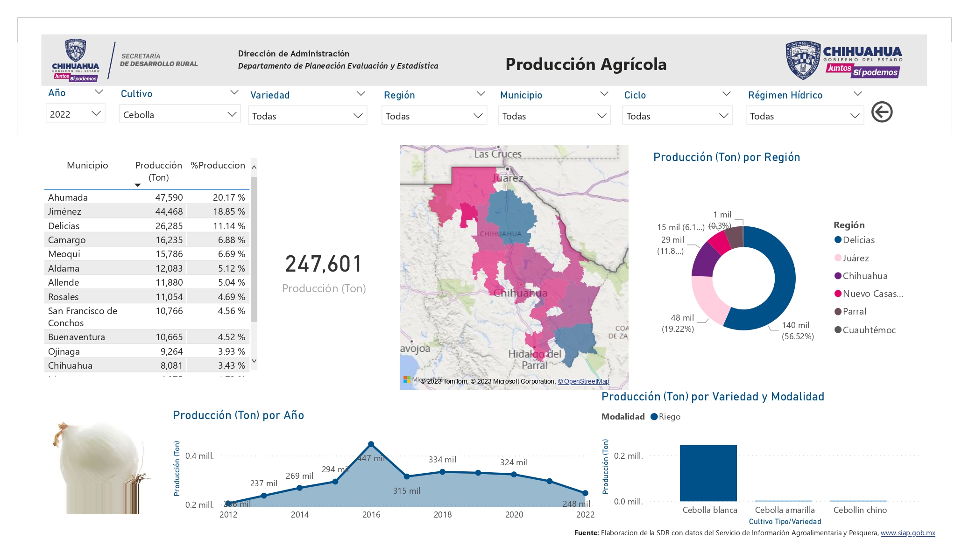This screenshot has height=560, width=969.
Task: Select the Delicias row in municipio table
Action: point(147,226)
